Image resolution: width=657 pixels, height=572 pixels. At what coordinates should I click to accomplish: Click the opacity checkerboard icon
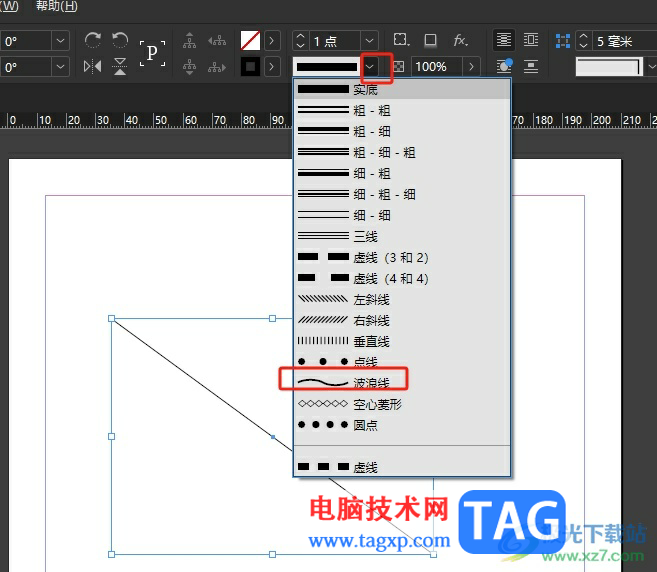coord(399,67)
